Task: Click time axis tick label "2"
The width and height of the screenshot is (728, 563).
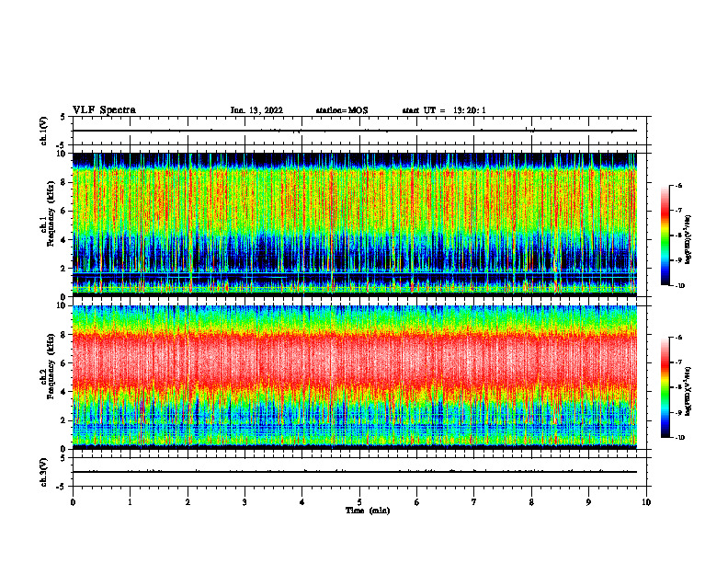Action: coord(188,502)
